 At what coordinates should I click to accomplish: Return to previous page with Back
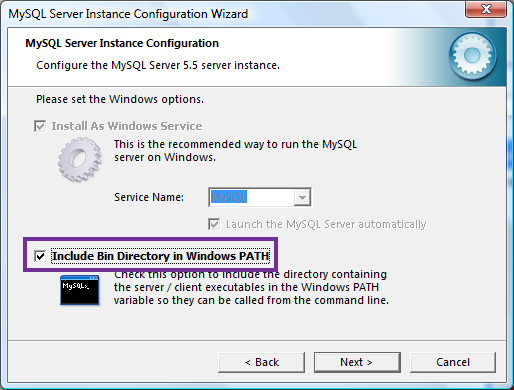pos(261,362)
